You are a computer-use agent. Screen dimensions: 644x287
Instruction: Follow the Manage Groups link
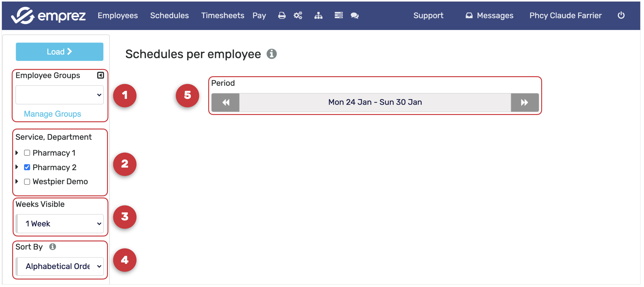point(52,114)
